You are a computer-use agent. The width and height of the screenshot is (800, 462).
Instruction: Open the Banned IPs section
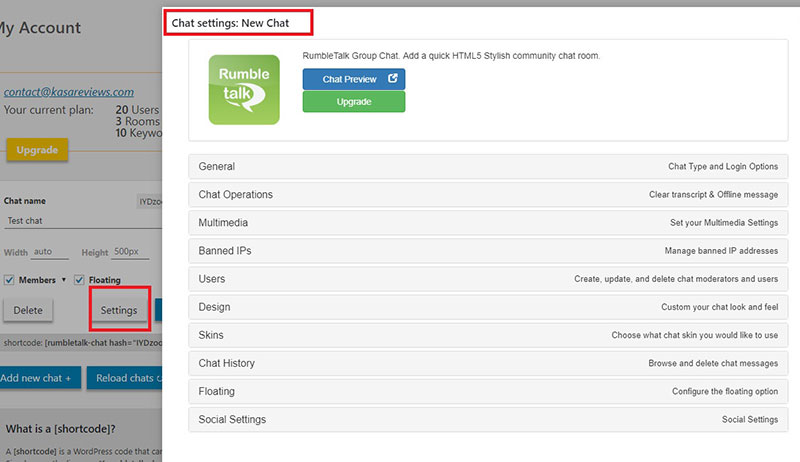[488, 251]
